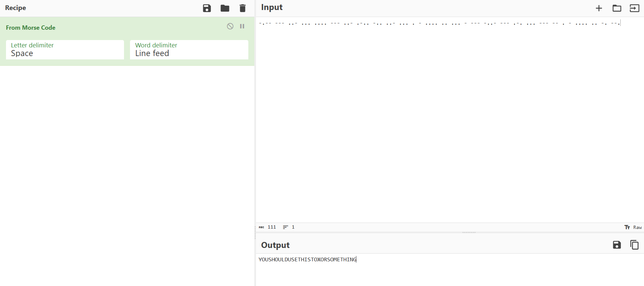This screenshot has height=286, width=644.
Task: Click the decoded output text YOUSHOULDUSETHISTOXORSOMETHING
Action: 307,260
